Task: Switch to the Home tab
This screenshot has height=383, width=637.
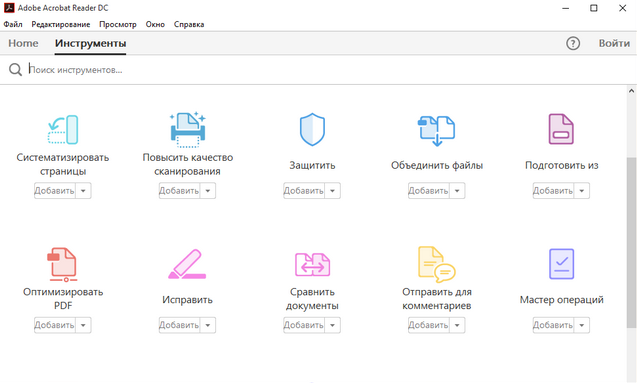Action: coord(23,43)
